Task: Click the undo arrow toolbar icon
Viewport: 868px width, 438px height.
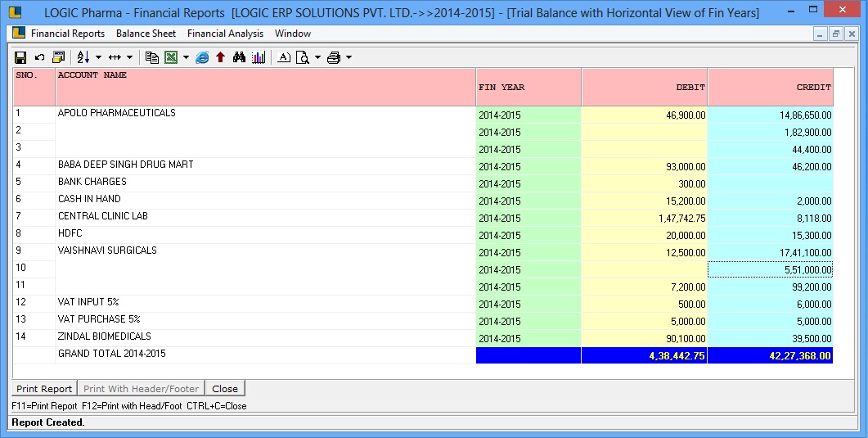Action: (x=39, y=57)
